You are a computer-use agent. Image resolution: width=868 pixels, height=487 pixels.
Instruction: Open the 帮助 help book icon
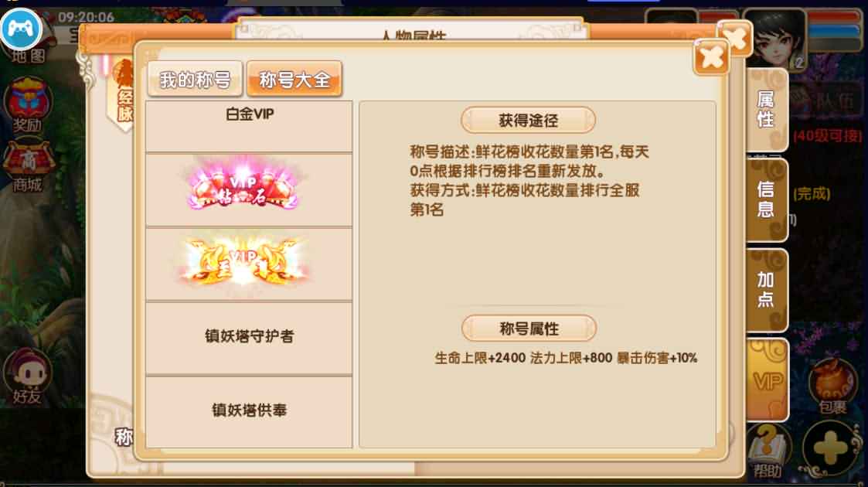[768, 451]
